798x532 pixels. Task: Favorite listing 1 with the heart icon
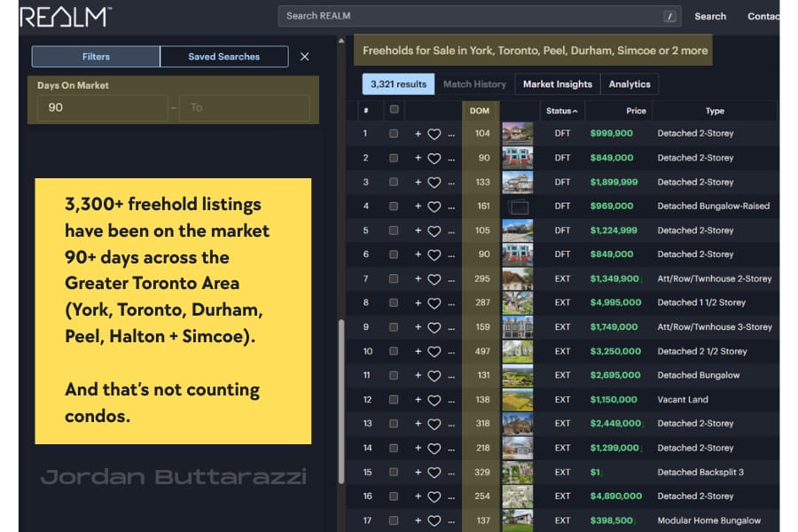tap(434, 134)
